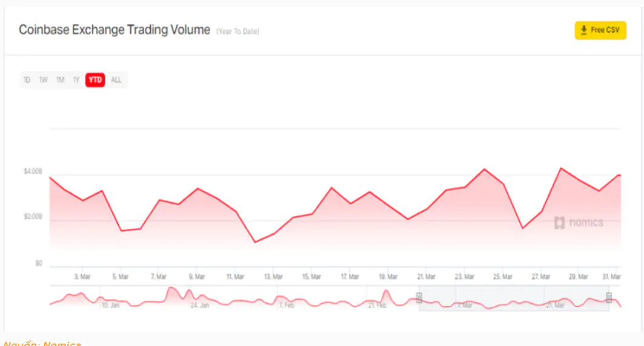This screenshot has height=346, width=644.
Task: Click the download icon in Free CSV
Action: (583, 30)
